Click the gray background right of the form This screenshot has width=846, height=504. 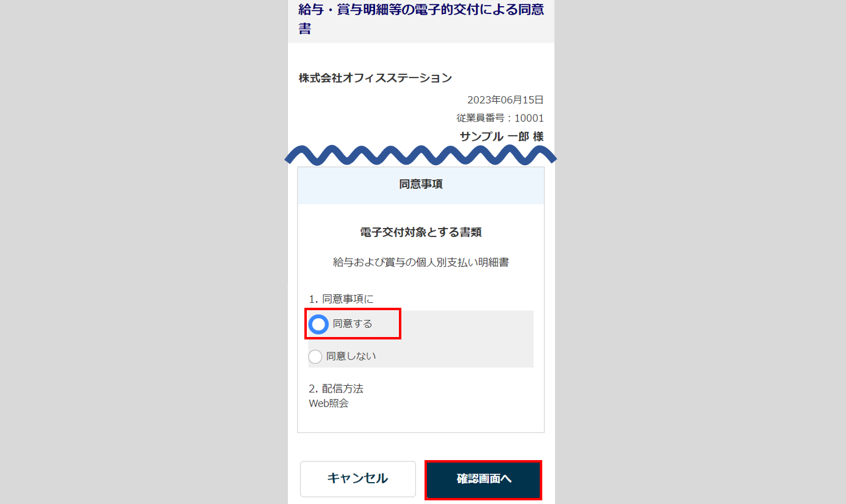point(700,252)
